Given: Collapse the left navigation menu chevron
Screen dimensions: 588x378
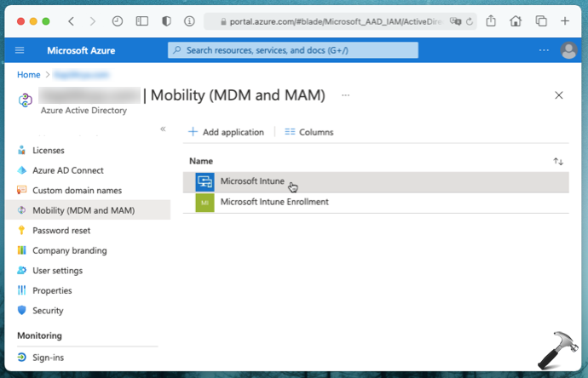Looking at the screenshot, I should point(163,129).
